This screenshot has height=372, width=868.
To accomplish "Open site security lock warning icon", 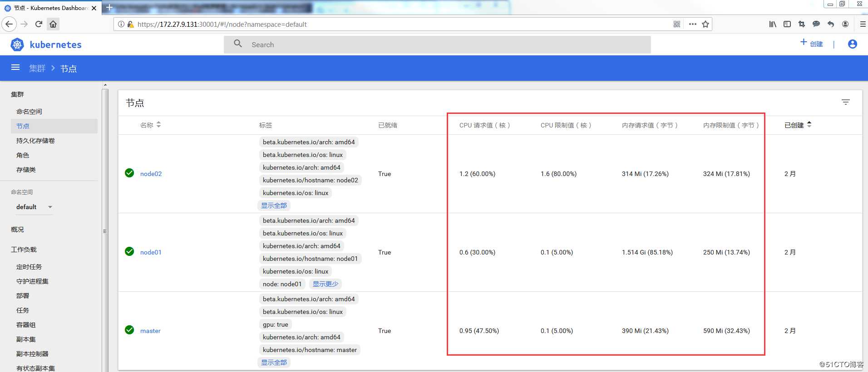I will (130, 24).
